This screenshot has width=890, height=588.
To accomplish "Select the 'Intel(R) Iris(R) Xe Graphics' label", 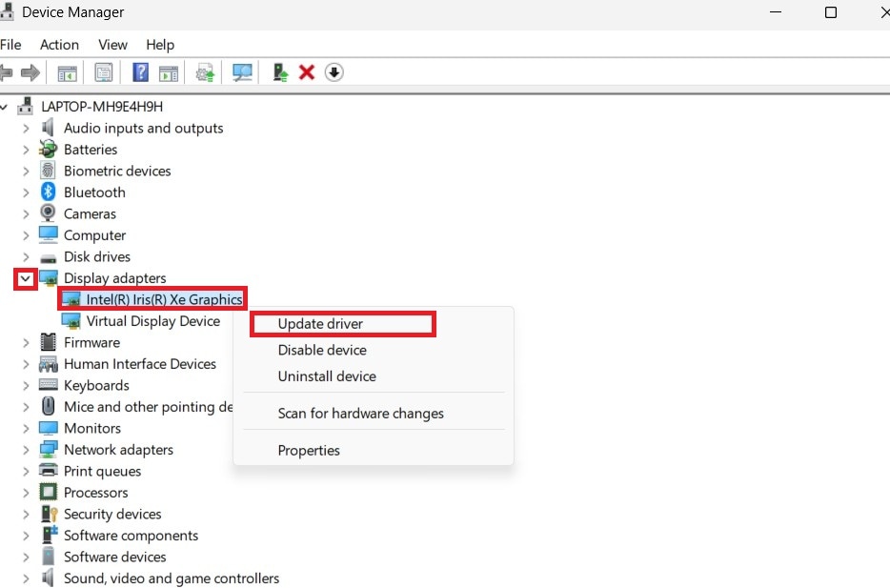I will tap(164, 299).
